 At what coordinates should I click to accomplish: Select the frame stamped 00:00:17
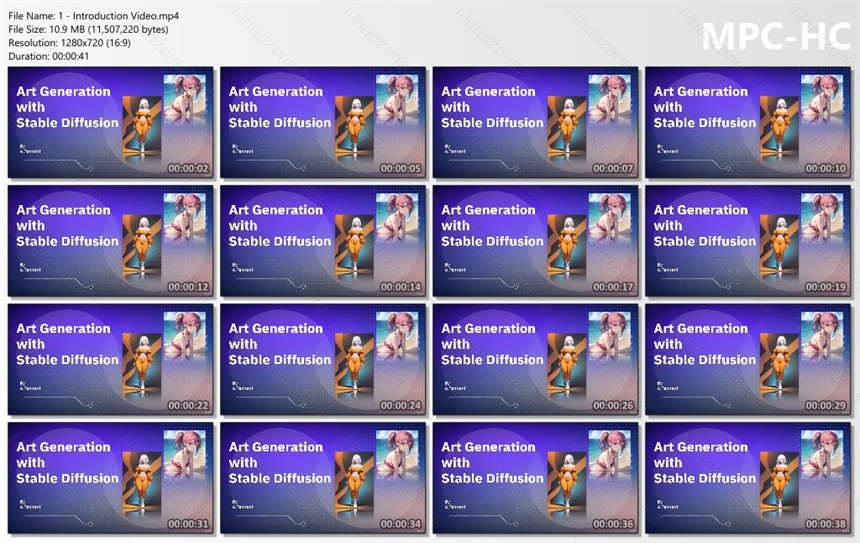535,241
